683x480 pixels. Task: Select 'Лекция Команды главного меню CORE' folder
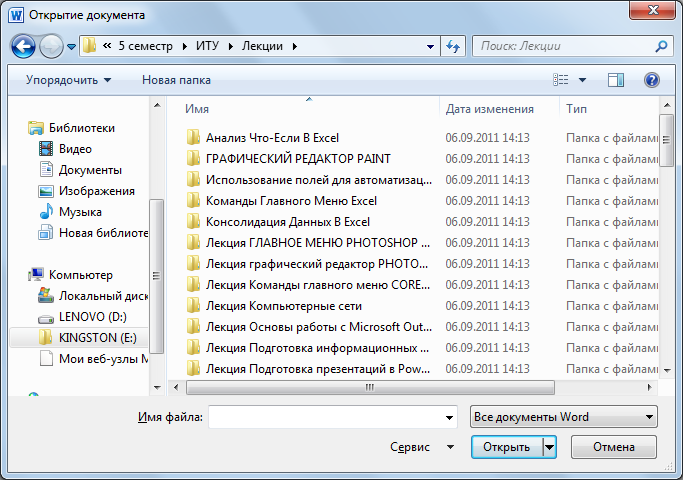(x=318, y=284)
